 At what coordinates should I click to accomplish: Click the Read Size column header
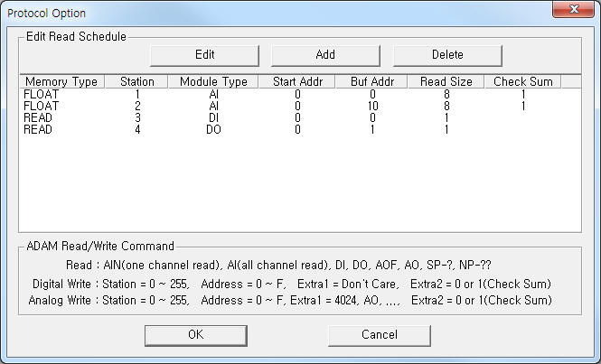446,81
